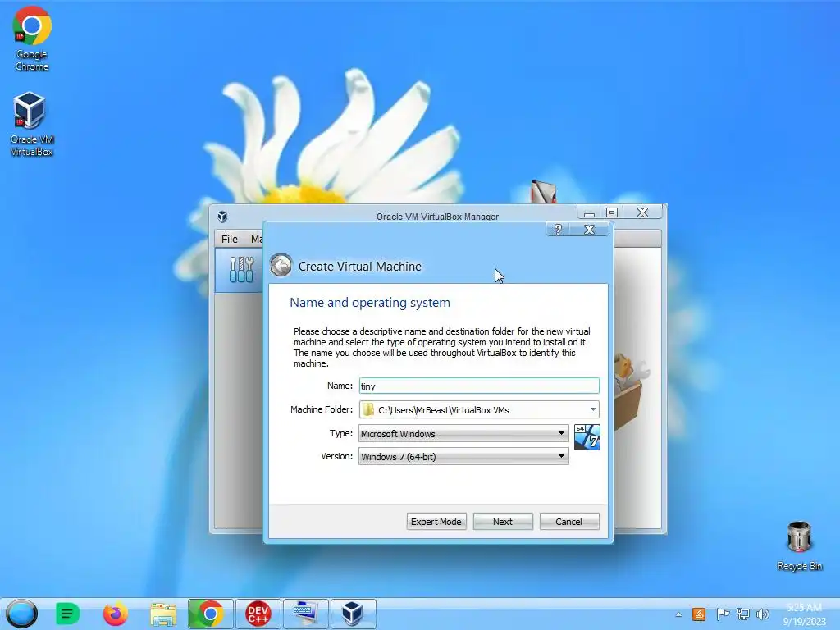The width and height of the screenshot is (840, 630).
Task: Switch to VirtualBox on the taskbar
Action: (x=353, y=614)
